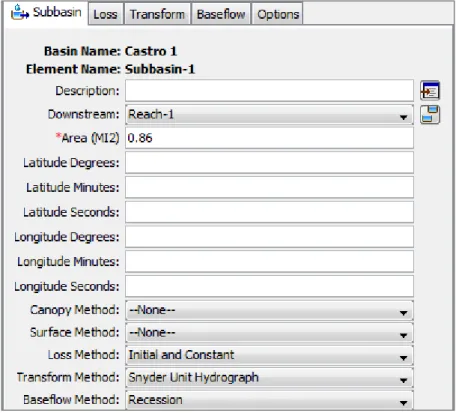The image size is (456, 413).
Task: Open the Transform tab
Action: [157, 14]
